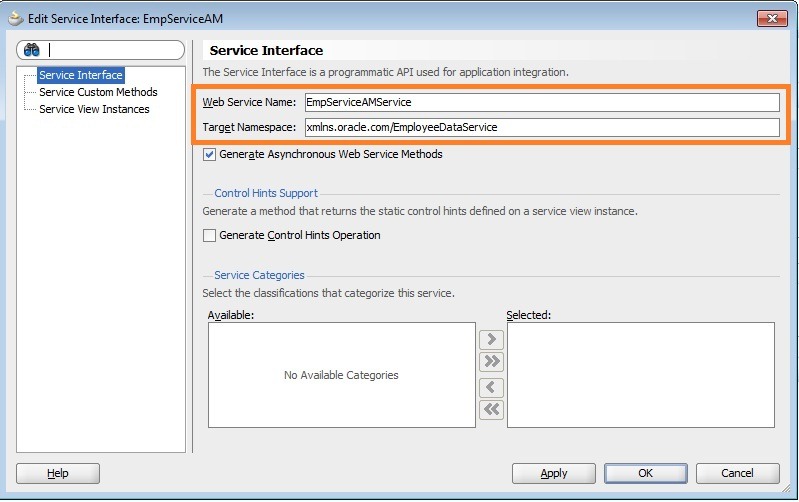Click the double right arrow shuttle button
The height and width of the screenshot is (502, 799).
pos(491,362)
